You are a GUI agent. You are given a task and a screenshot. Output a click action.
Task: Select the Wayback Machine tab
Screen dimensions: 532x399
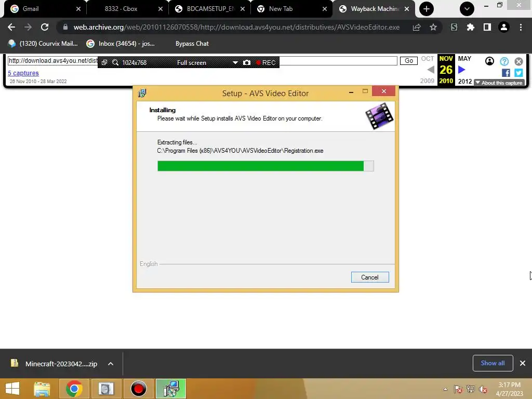374,9
